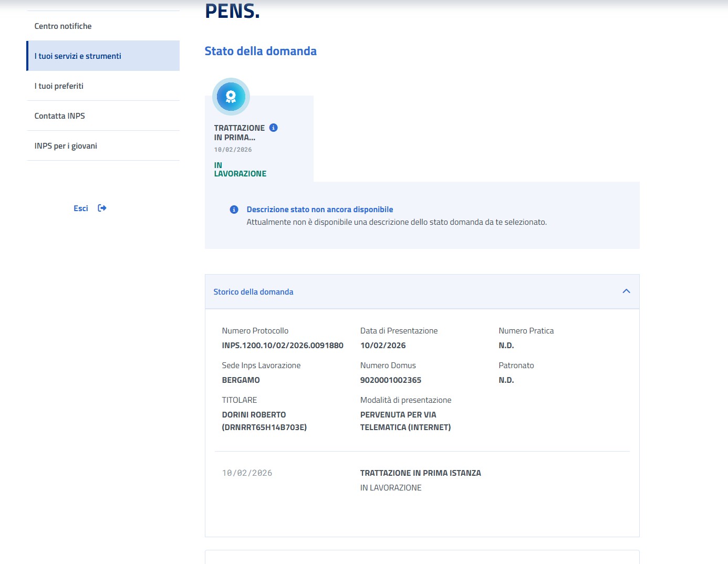Click the green IN LAVORAZIONE status label
This screenshot has width=728, height=564.
pos(240,170)
